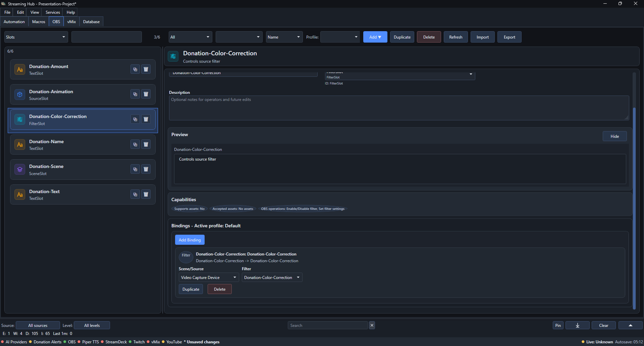Open the Filter Donation-Color-Correction dropdown
Screen dimensions: 644x346
pyautogui.click(x=272, y=277)
